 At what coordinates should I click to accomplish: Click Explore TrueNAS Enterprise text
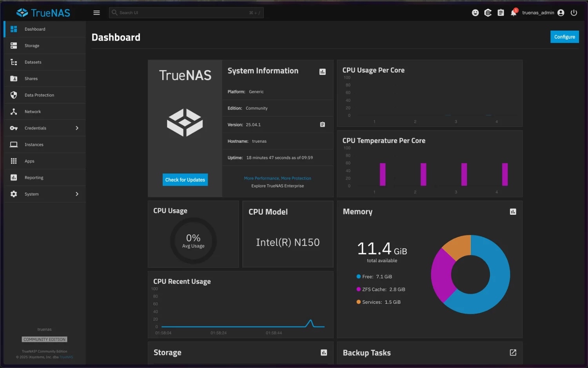point(278,186)
